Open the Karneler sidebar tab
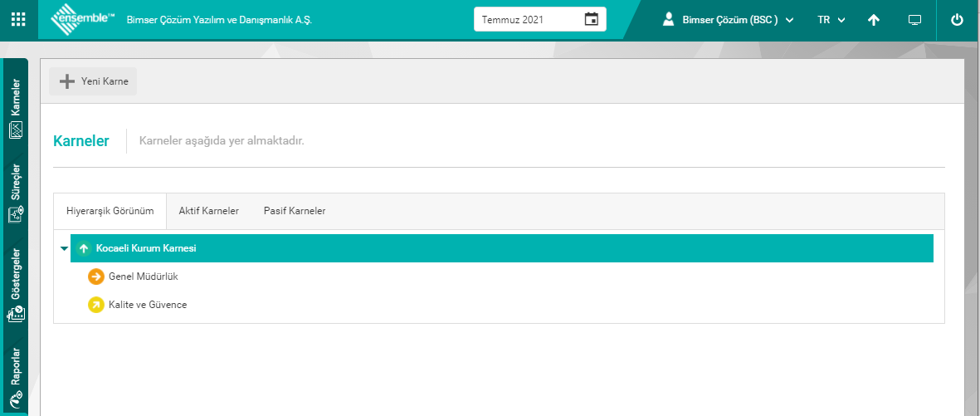 16,109
